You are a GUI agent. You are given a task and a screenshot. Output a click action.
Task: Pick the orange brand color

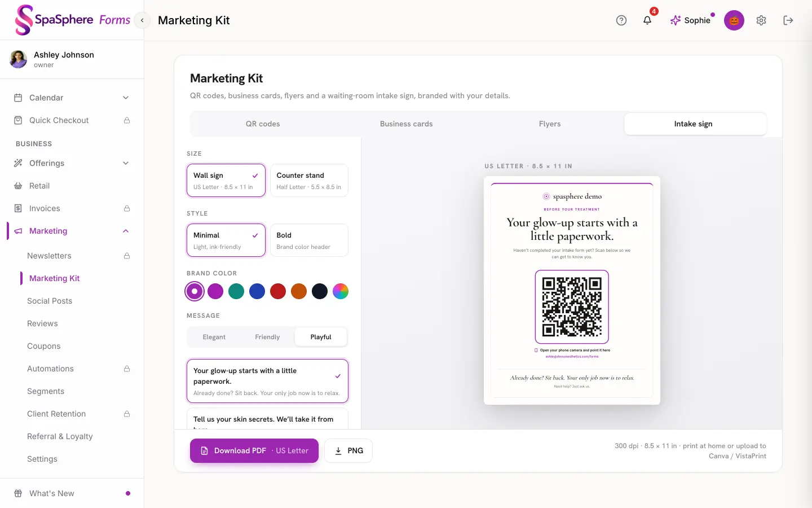point(299,291)
